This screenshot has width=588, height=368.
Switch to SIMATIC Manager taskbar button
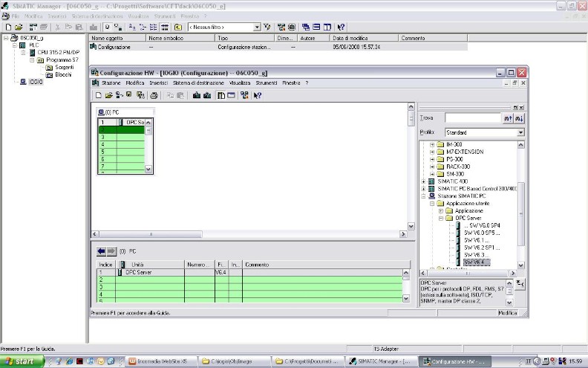[x=380, y=361]
